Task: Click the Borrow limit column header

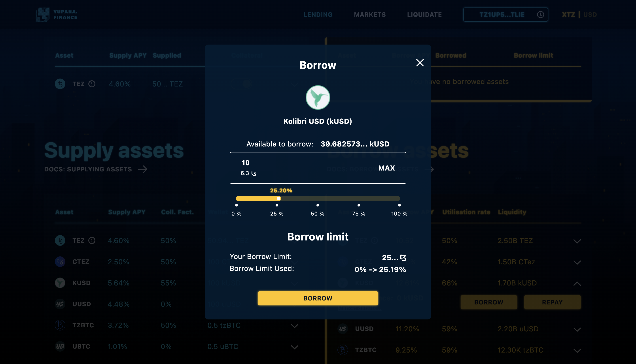Action: (533, 56)
